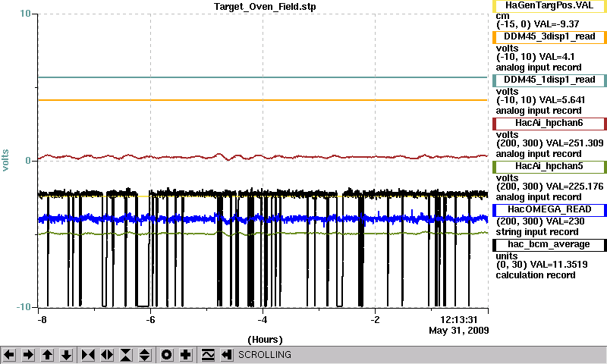This screenshot has height=364, width=607.
Task: Click the '12:13:31' timestamp on the time axis
Action: 459,320
